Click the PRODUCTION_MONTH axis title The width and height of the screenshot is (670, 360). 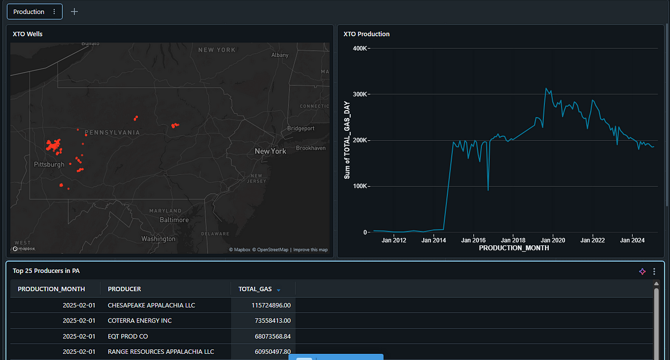(514, 248)
